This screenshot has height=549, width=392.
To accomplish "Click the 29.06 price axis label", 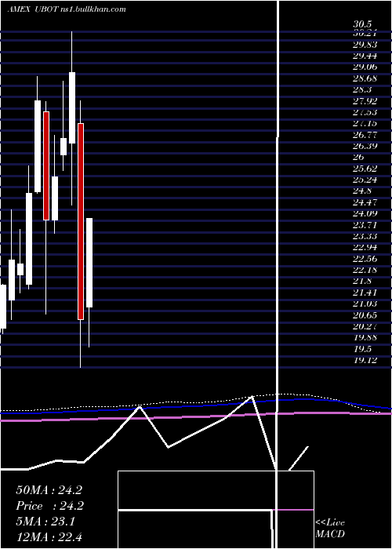I will pyautogui.click(x=365, y=67).
